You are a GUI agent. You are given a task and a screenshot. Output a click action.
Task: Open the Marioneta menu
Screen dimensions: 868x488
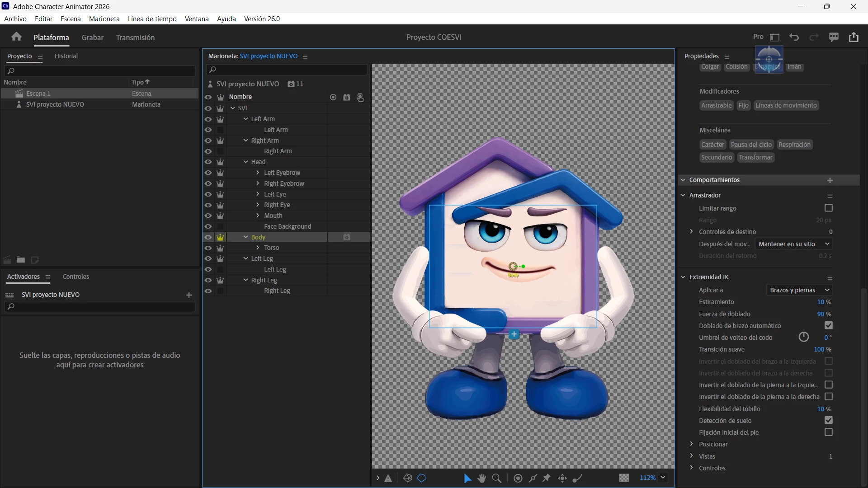[104, 19]
